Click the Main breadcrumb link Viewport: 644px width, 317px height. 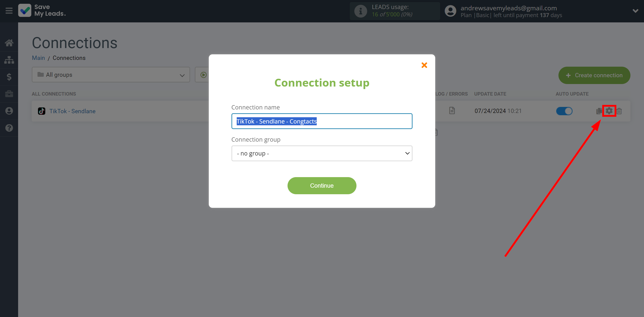[x=38, y=57]
